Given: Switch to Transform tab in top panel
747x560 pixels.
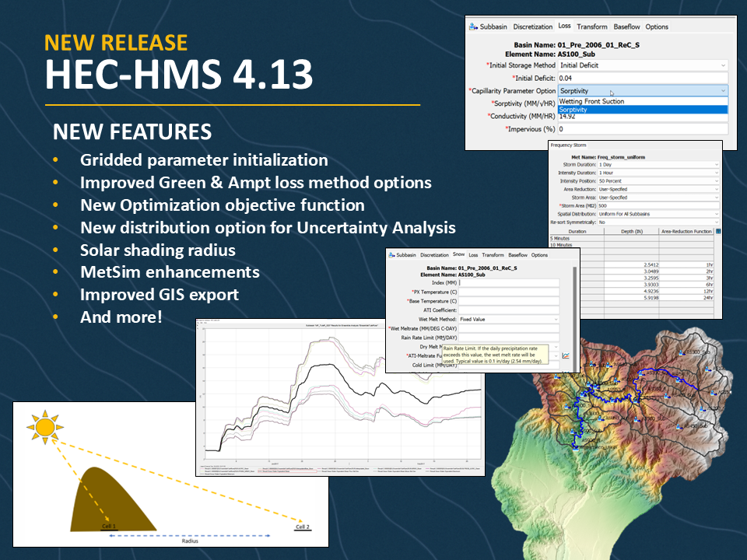Looking at the screenshot, I should coord(591,26).
